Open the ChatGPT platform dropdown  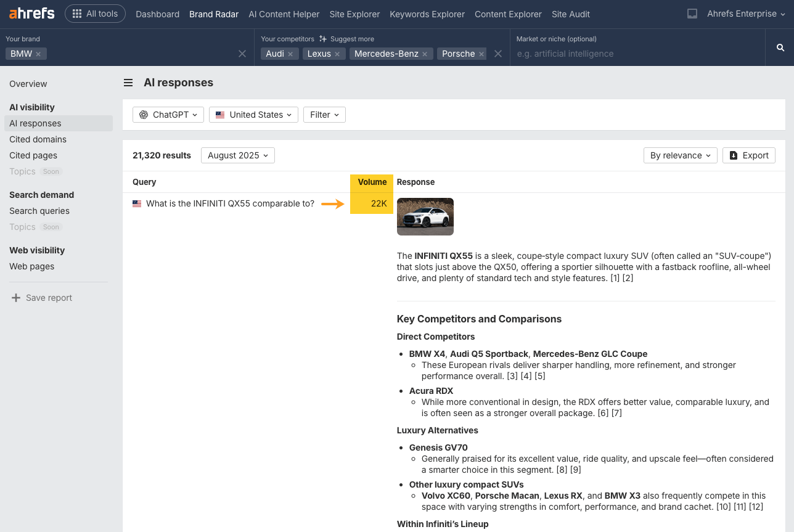[x=168, y=114]
